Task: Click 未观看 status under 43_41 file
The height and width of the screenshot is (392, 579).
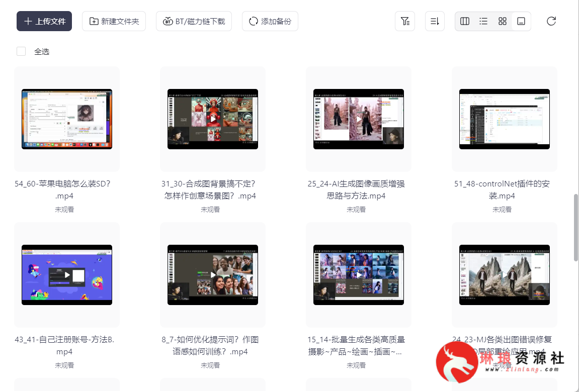Action: [64, 365]
